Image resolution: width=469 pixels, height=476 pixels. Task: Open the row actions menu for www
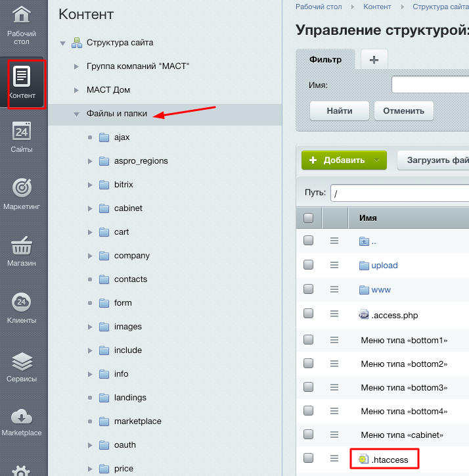coord(334,289)
